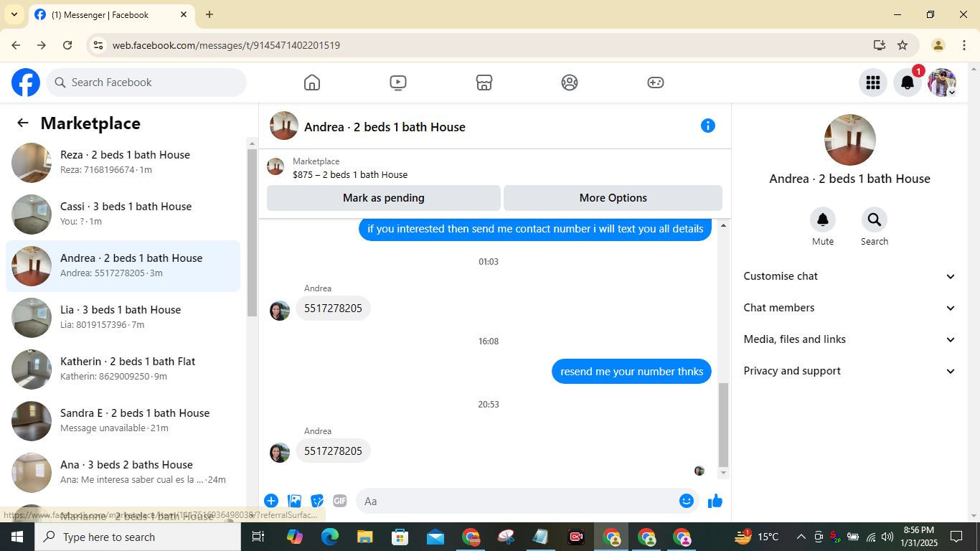
Task: Expand Privacy and support section
Action: pyautogui.click(x=850, y=371)
